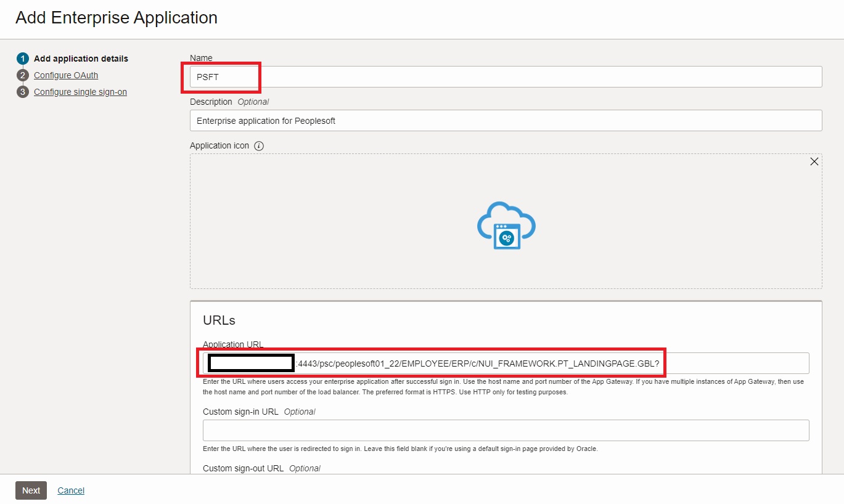Screen dimensions: 844x504
Task: Cancel adding the enterprise application
Action: 71,490
